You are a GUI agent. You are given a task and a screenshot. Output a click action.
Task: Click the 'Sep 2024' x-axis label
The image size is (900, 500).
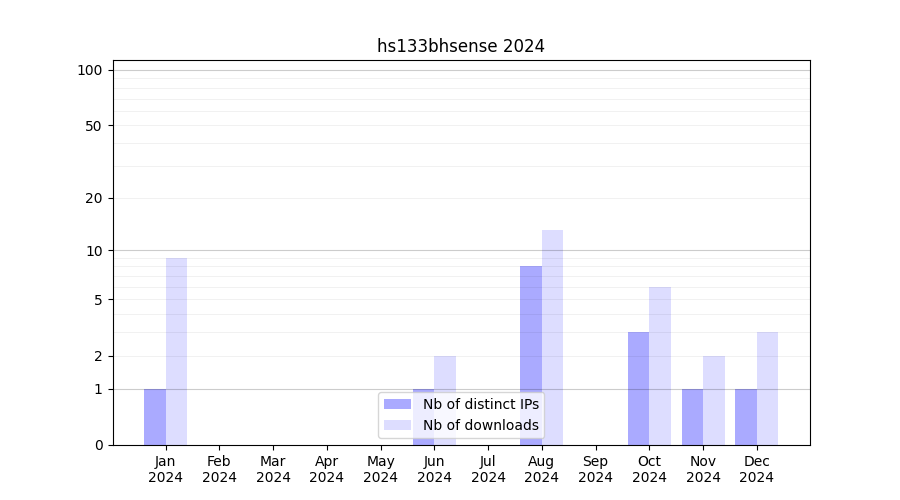point(595,469)
